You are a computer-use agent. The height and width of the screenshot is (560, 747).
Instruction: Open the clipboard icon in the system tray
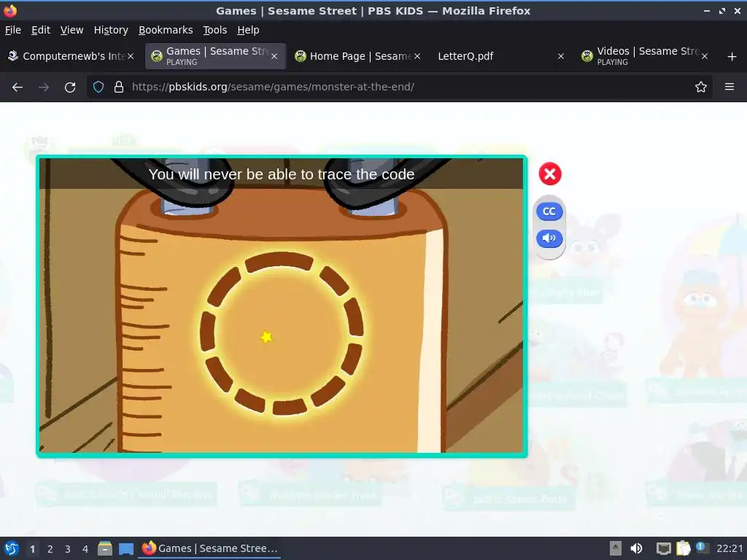(x=683, y=548)
